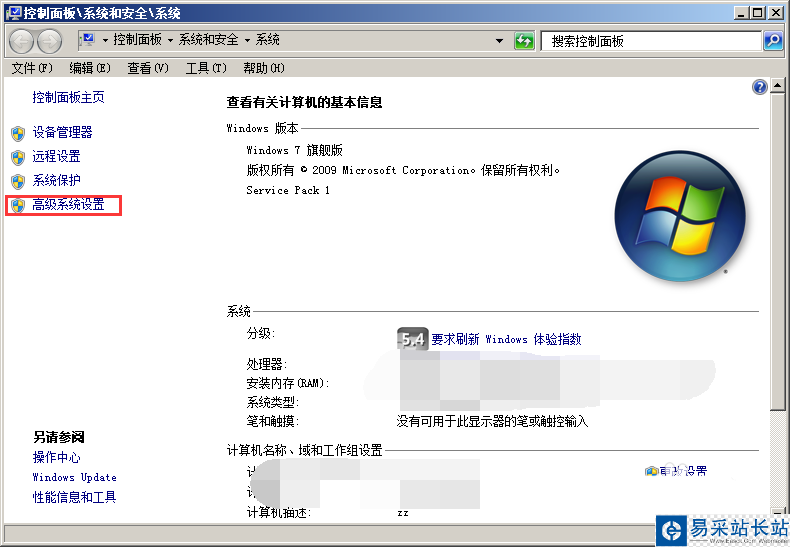This screenshot has width=790, height=547.
Task: Open help with the blue question mark
Action: (760, 87)
